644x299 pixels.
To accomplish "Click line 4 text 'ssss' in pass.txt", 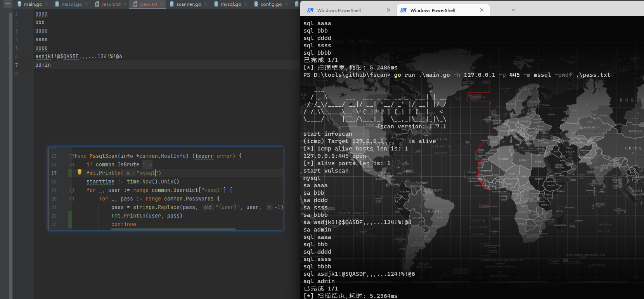I will 42,40.
